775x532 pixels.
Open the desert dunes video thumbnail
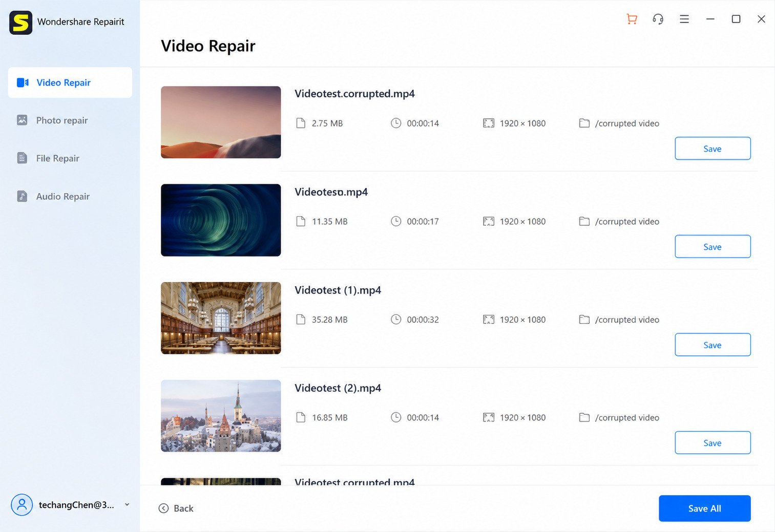(221, 122)
